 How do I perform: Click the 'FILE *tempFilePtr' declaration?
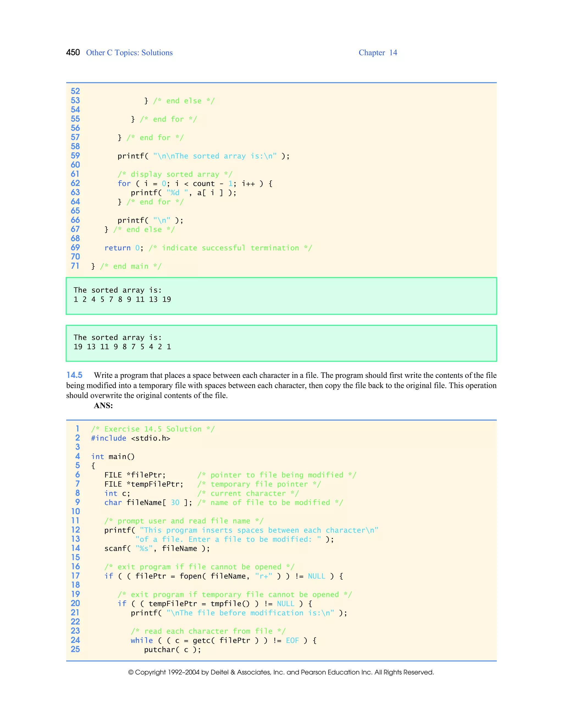tap(144, 484)
